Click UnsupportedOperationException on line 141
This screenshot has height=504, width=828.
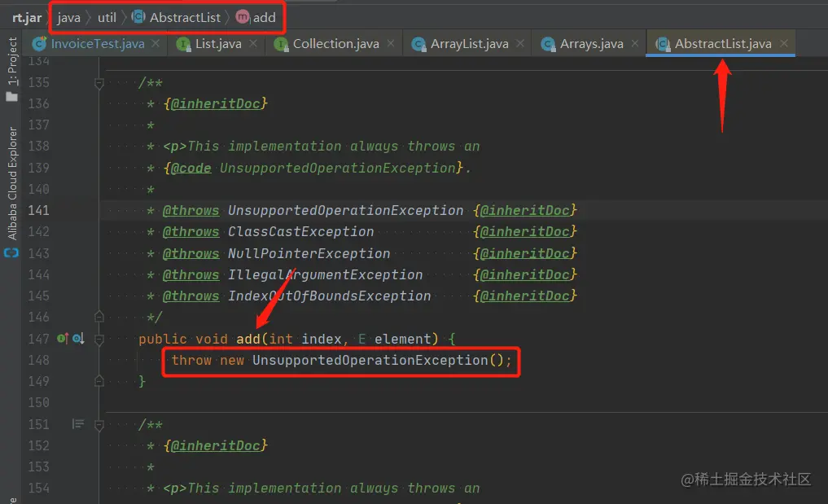point(345,210)
